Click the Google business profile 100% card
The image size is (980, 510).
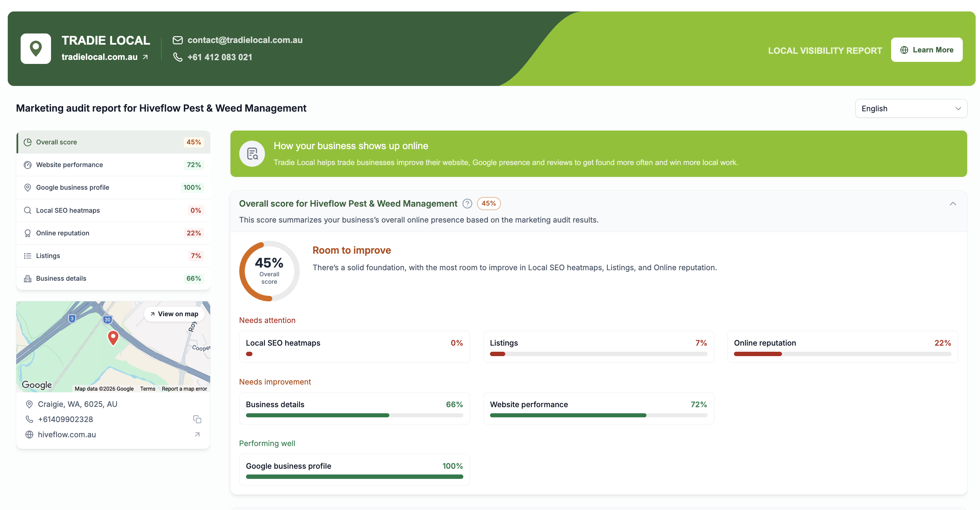354,470
